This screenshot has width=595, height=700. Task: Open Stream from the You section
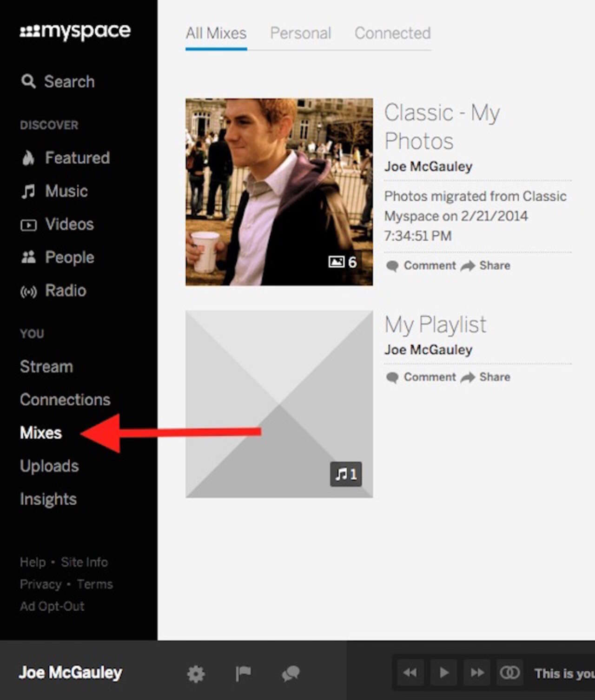[46, 366]
